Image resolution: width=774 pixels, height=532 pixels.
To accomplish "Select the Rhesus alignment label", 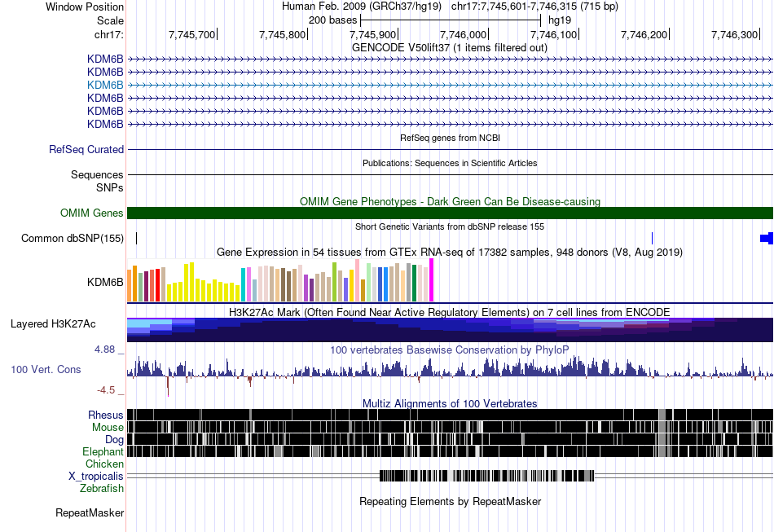I will (106, 415).
